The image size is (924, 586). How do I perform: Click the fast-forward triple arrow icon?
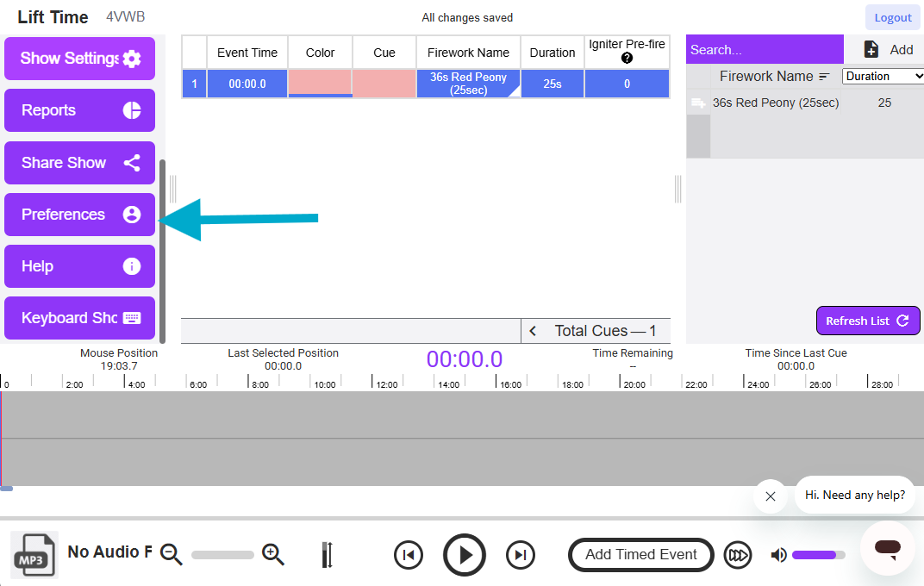[738, 555]
